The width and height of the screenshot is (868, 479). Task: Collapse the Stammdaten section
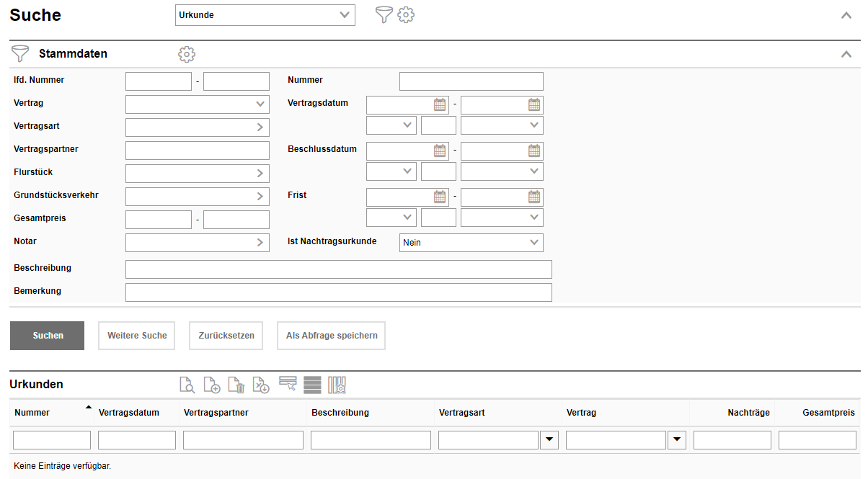pyautogui.click(x=846, y=54)
